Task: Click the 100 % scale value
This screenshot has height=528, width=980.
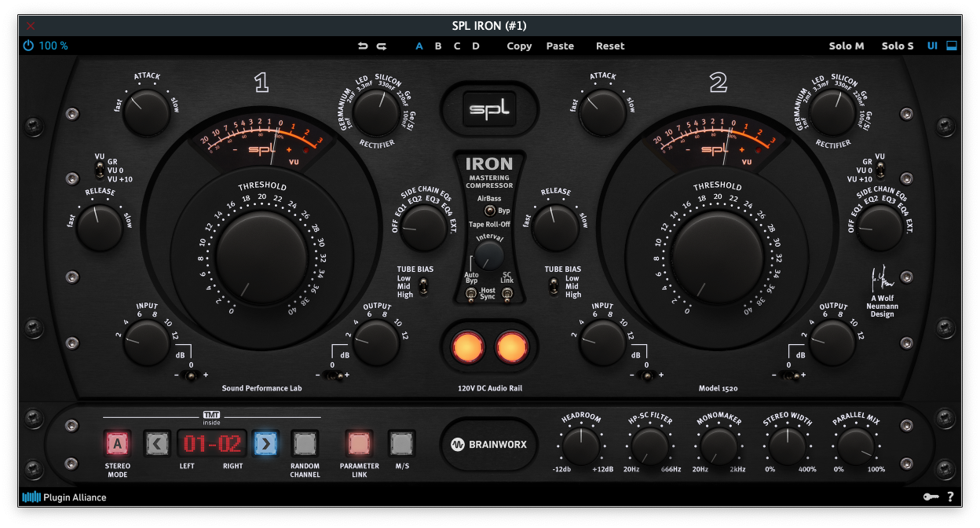Action: point(53,46)
